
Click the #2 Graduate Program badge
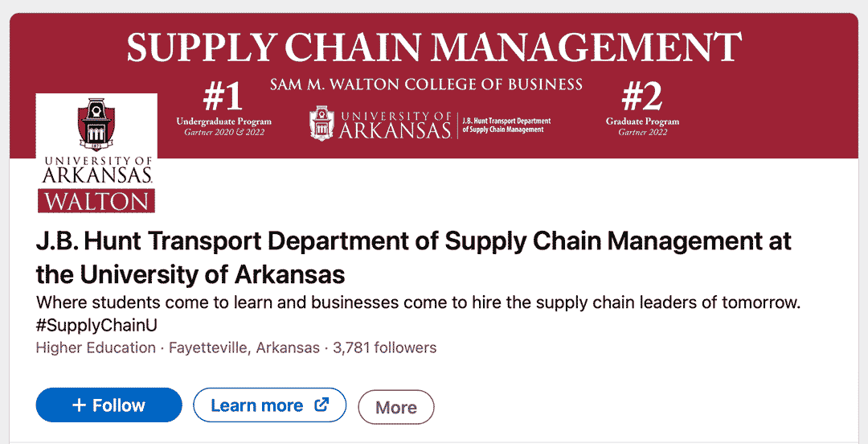coord(642,109)
